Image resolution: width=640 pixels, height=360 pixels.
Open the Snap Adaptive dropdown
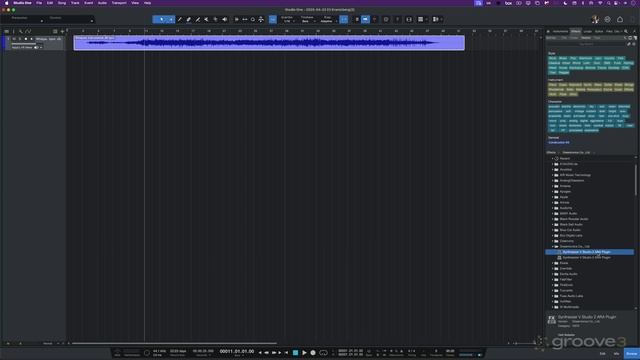pos(328,20)
